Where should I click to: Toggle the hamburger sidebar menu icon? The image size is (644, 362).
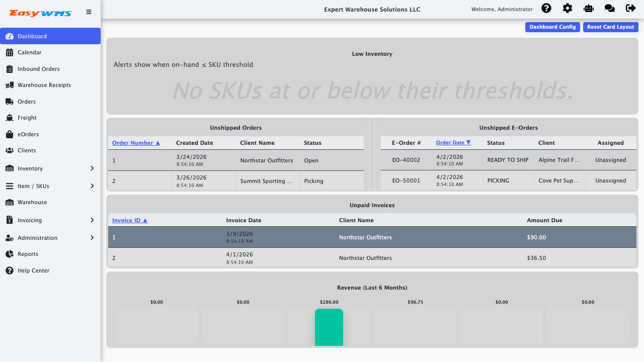tap(89, 12)
